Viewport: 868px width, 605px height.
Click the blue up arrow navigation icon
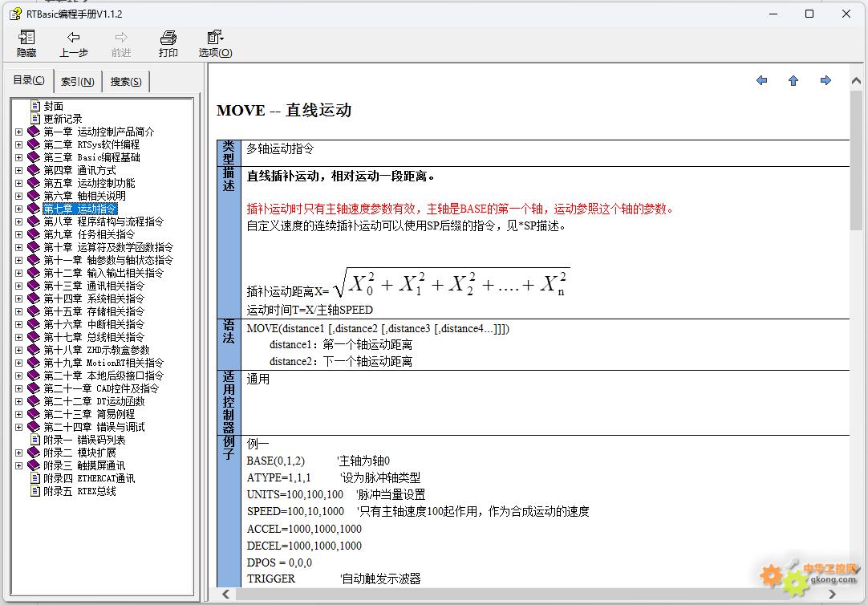point(793,80)
